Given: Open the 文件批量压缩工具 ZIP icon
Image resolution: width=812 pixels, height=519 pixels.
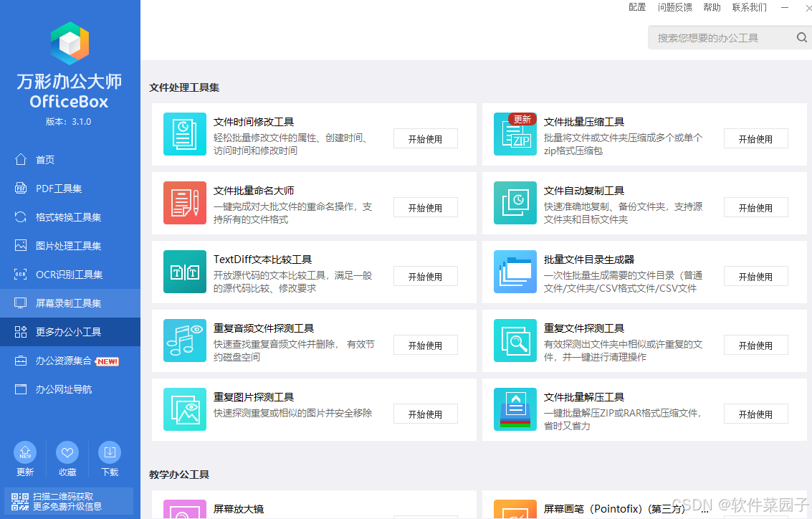Looking at the screenshot, I should click(515, 134).
